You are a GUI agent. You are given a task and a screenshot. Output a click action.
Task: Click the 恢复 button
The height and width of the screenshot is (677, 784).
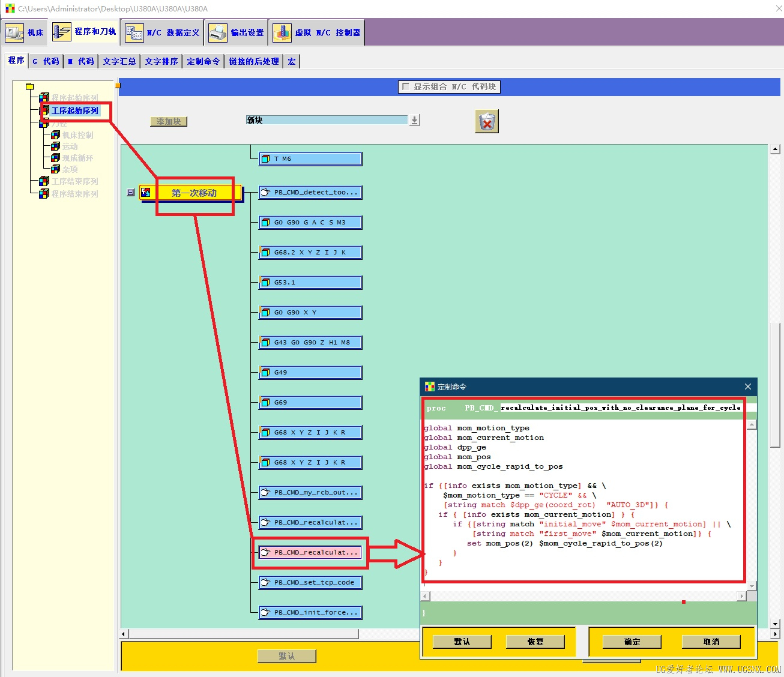(535, 642)
